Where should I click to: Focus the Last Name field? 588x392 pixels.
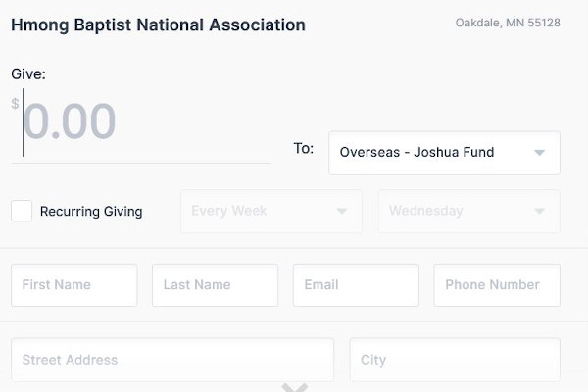pos(216,285)
